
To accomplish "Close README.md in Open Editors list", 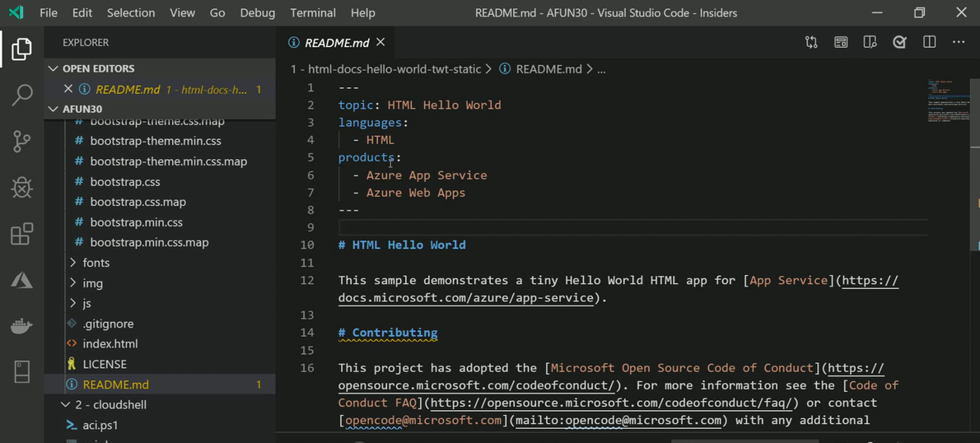I will [x=68, y=89].
